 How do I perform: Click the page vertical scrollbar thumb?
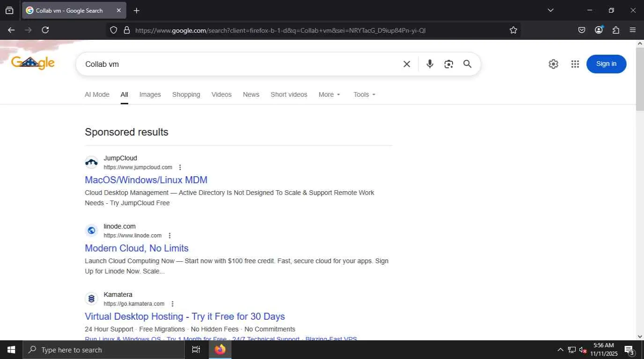640,79
